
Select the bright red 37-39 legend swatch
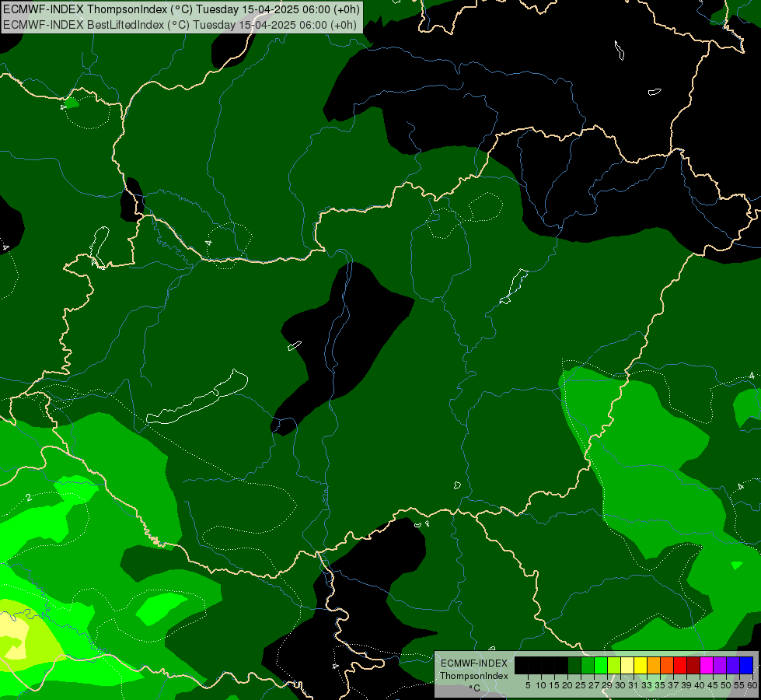(680, 665)
